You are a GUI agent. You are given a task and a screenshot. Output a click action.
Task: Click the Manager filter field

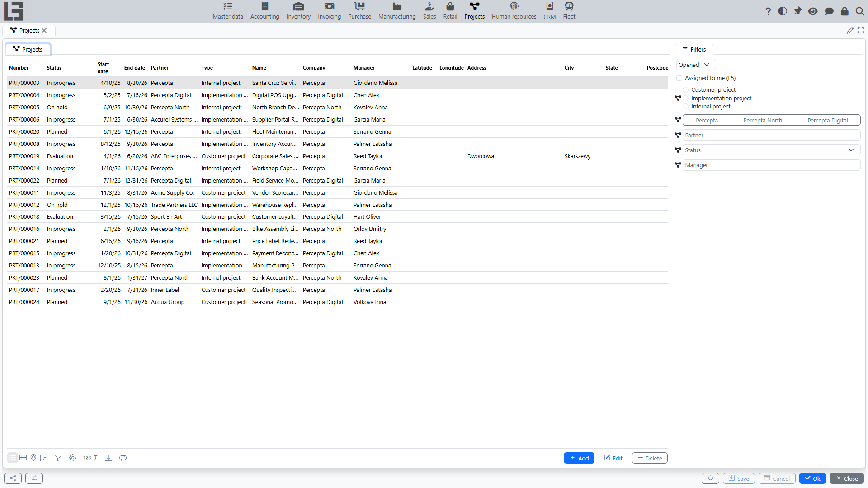click(x=771, y=165)
